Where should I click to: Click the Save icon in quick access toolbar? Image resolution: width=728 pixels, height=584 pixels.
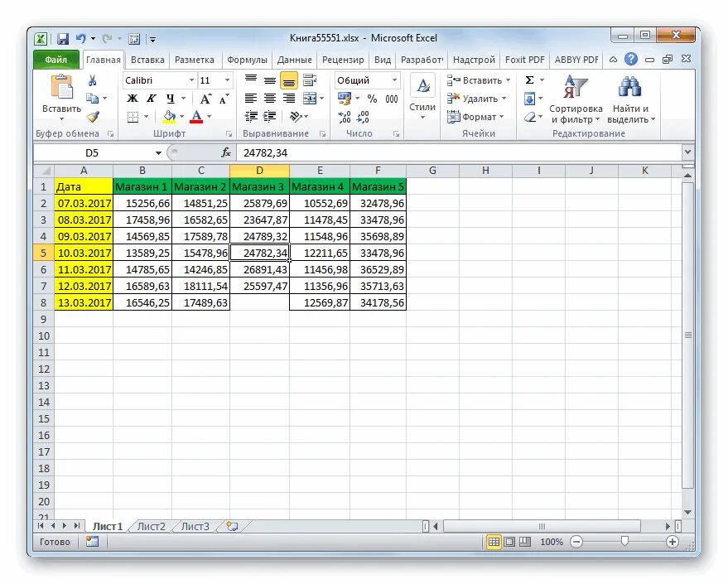point(63,39)
